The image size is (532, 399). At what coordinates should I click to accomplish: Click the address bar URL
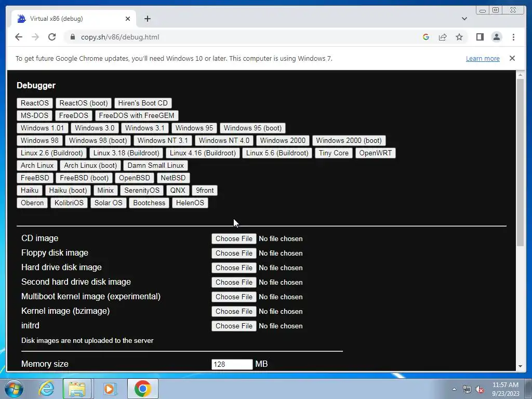[x=120, y=37]
